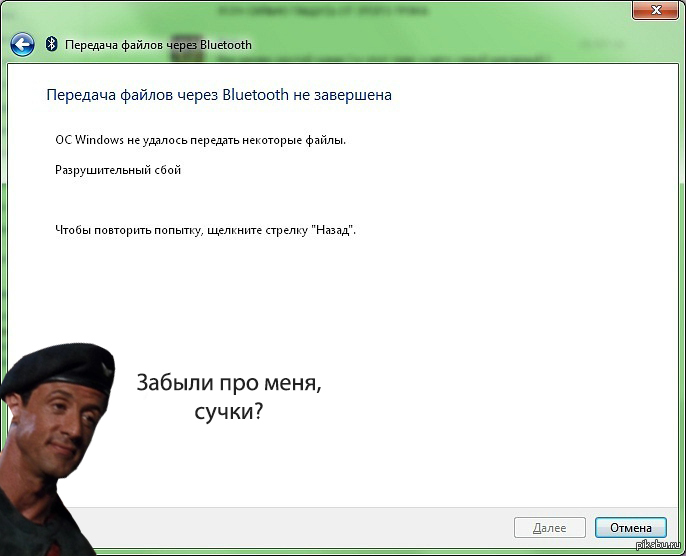Close the Bluetooth file transfer window
The height and width of the screenshot is (556, 686).
(655, 10)
